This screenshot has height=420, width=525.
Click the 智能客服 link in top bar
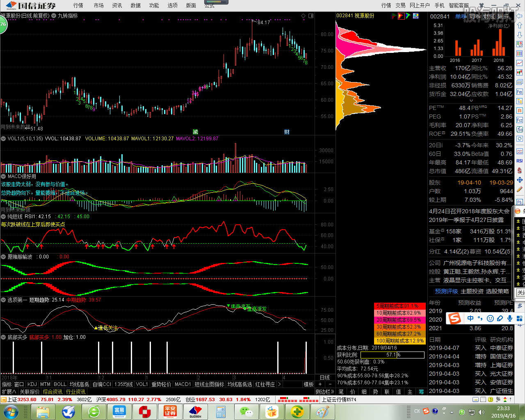coord(459,5)
